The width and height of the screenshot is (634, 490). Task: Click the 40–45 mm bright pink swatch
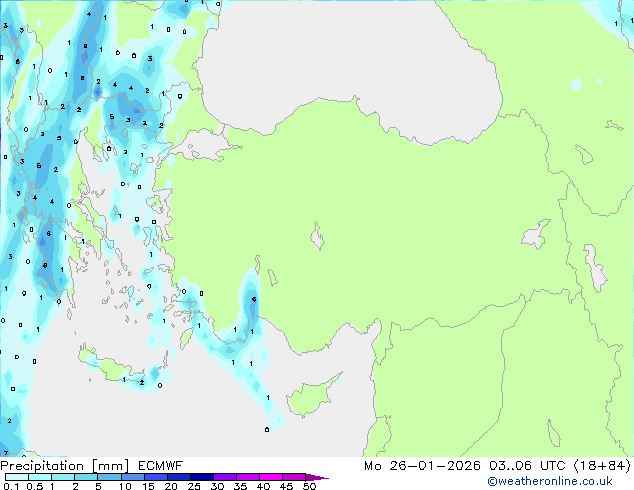(x=271, y=477)
